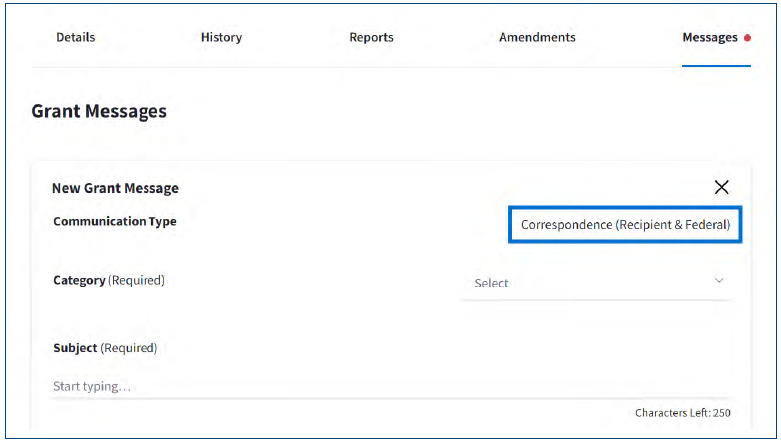Click the Subject (Required) label
The width and height of the screenshot is (781, 442).
(x=104, y=348)
